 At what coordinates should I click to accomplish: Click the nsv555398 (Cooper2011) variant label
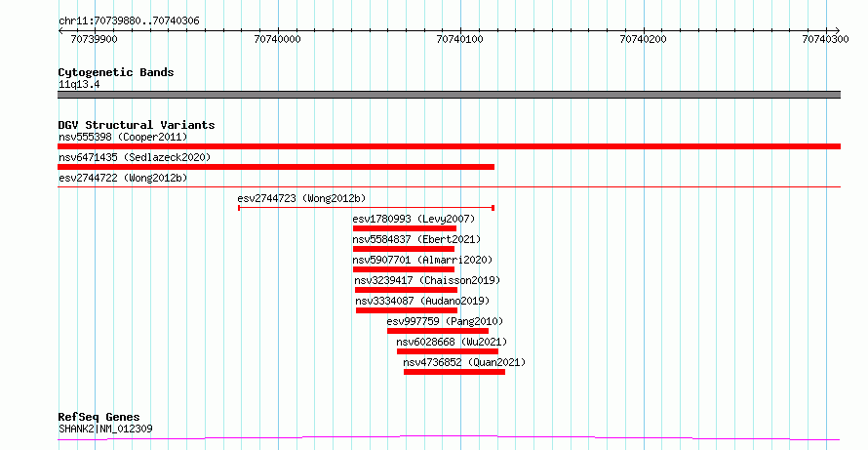tap(123, 137)
